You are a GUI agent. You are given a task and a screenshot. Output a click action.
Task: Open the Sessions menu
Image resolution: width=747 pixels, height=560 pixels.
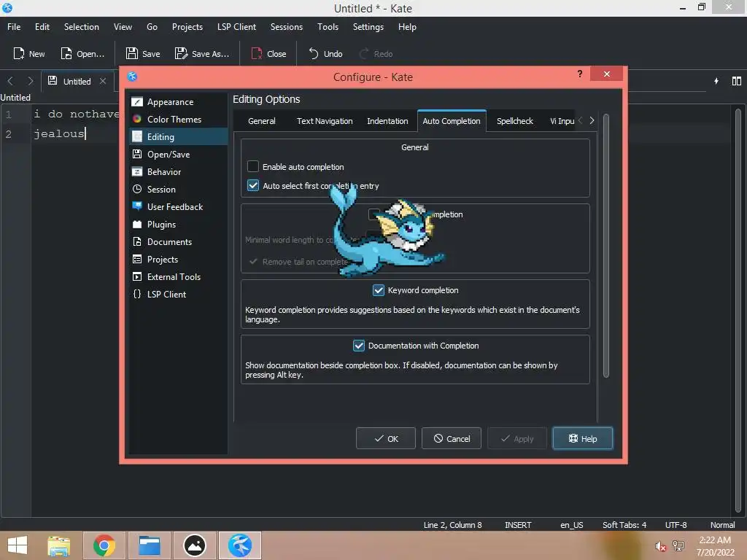pos(286,27)
